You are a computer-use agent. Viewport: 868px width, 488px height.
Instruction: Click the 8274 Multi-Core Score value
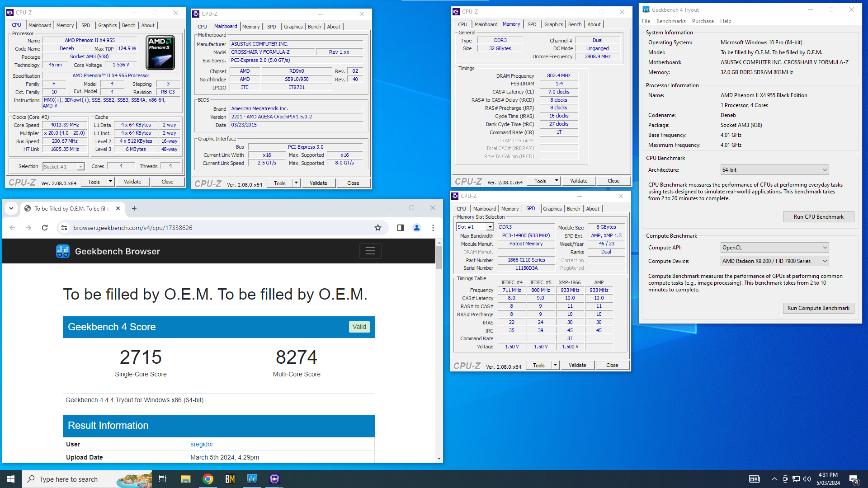tap(297, 357)
